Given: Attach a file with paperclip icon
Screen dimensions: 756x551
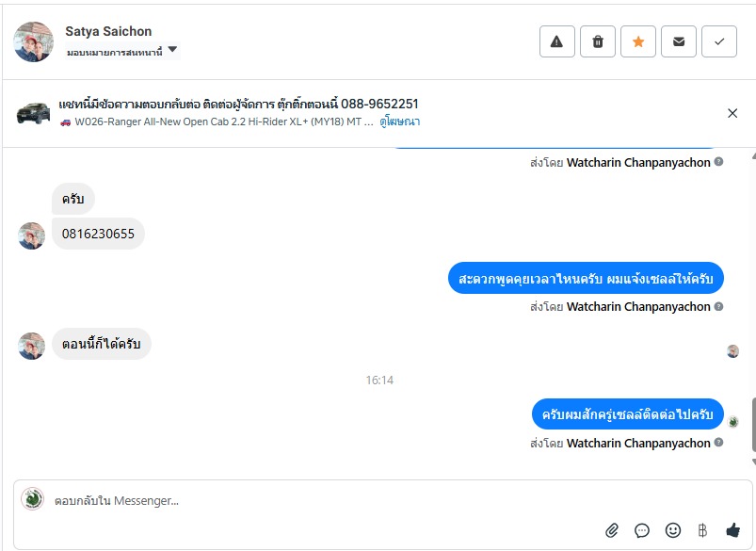Looking at the screenshot, I should coord(612,530).
